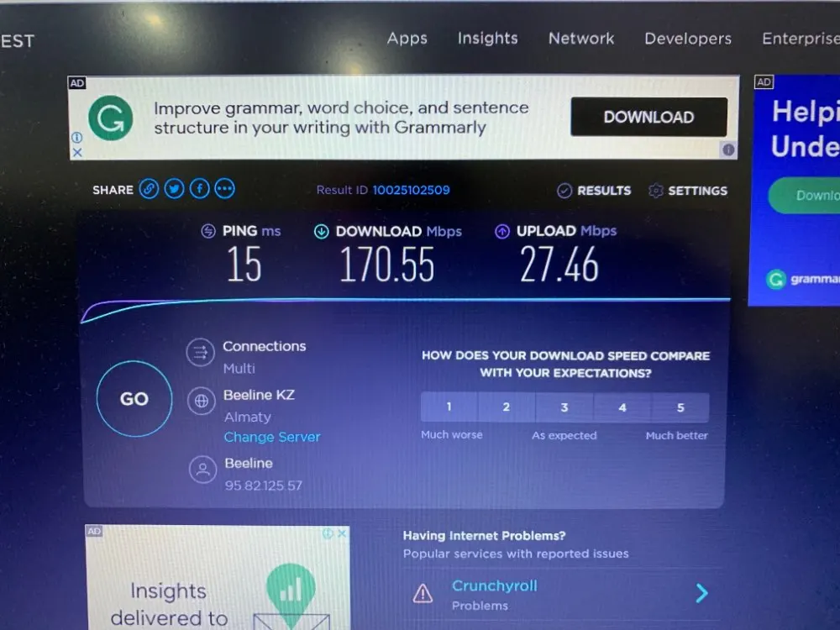Rate speed as 5 much better
840x630 pixels.
click(680, 407)
